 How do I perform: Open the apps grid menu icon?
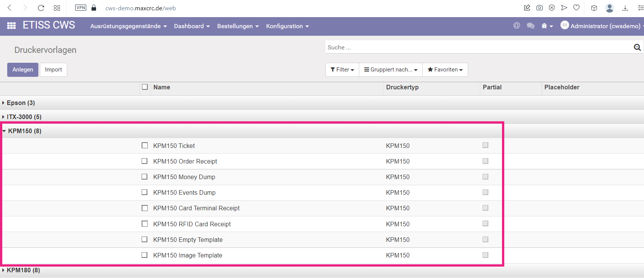pyautogui.click(x=11, y=25)
